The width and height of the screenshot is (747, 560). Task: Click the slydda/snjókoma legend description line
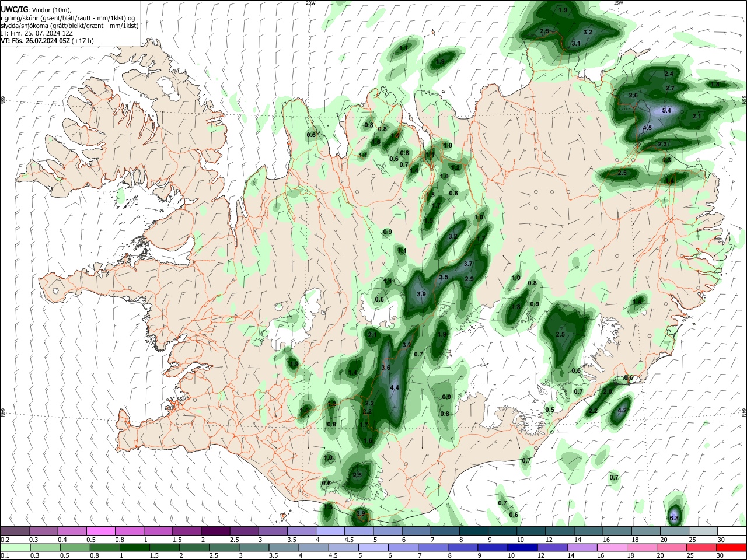pyautogui.click(x=69, y=26)
